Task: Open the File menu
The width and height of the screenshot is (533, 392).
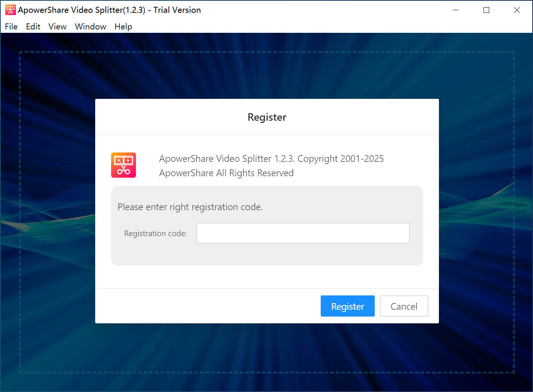Action: pos(11,26)
